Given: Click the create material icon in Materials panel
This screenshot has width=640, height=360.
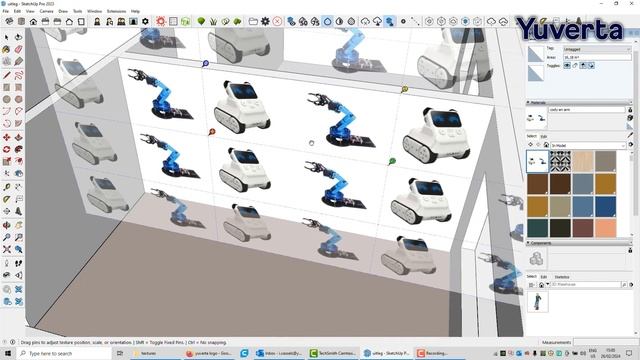Looking at the screenshot, I should (630, 118).
